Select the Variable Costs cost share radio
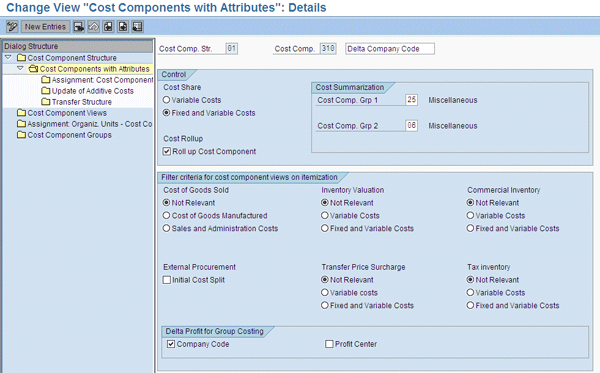The image size is (600, 373). click(x=166, y=100)
